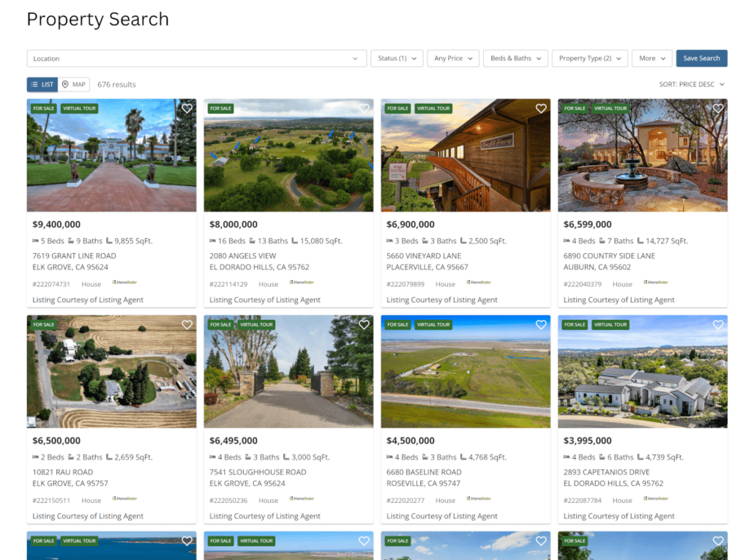Favorite the 6890 Country Side Lane listing
The width and height of the screenshot is (754, 560).
pos(718,108)
